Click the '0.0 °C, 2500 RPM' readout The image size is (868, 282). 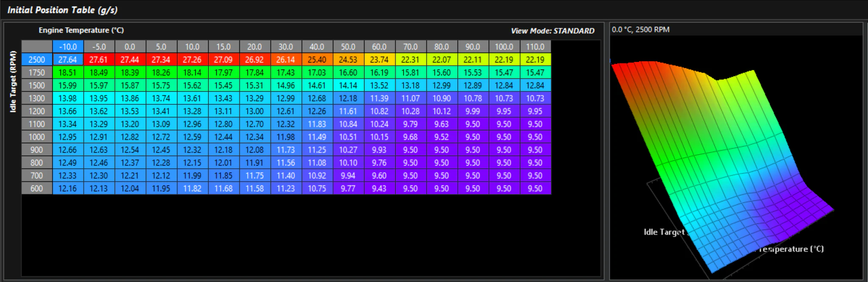click(641, 30)
